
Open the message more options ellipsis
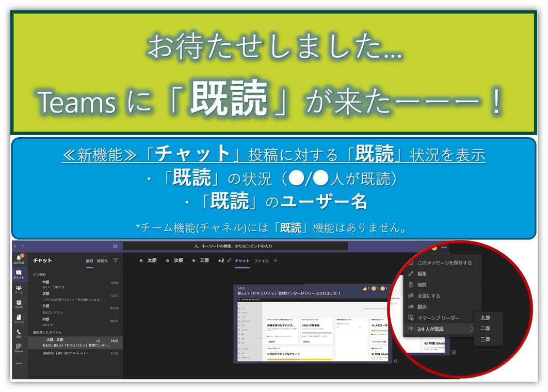pos(443,248)
